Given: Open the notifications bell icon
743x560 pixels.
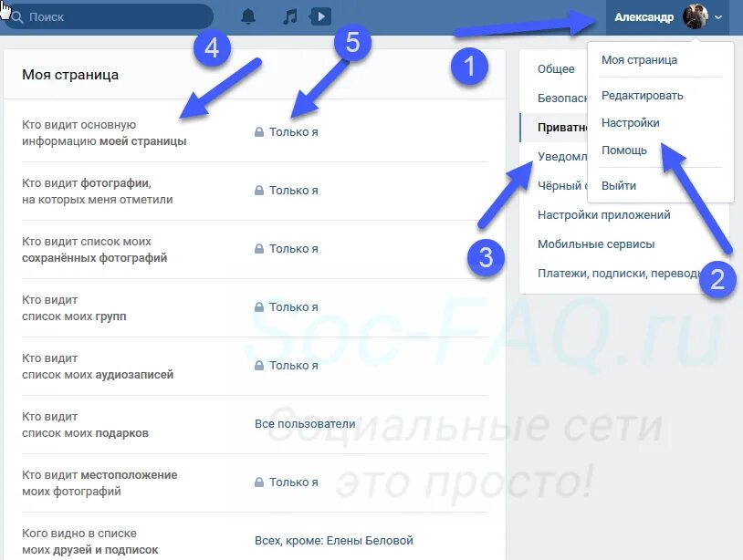Looking at the screenshot, I should [248, 17].
